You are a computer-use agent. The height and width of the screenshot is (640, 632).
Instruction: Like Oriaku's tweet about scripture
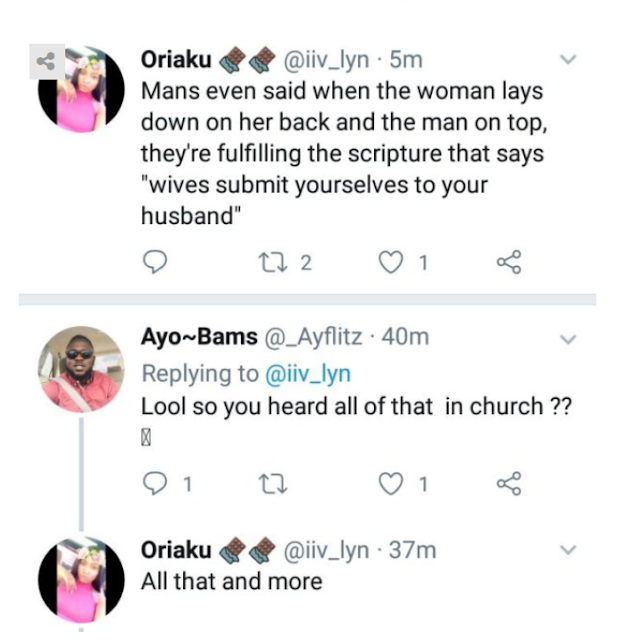click(x=391, y=263)
